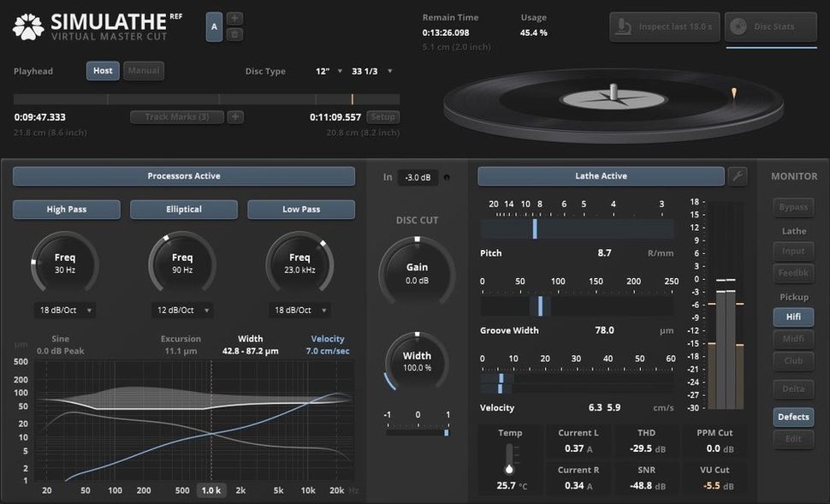The height and width of the screenshot is (504, 830).
Task: Click the lamp icon beside the In gain field
Action: [x=448, y=177]
